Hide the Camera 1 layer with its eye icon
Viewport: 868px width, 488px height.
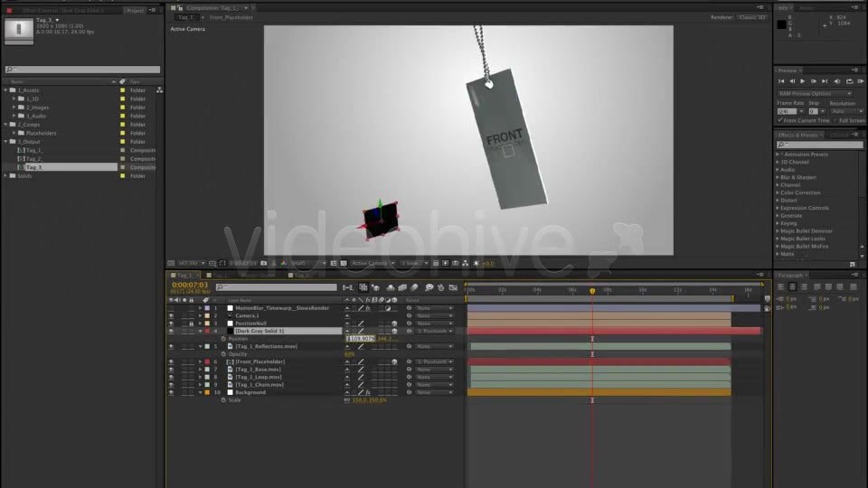[x=171, y=316]
